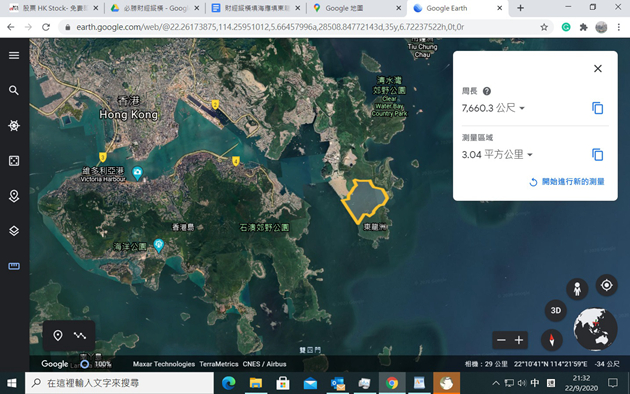This screenshot has width=630, height=394.
Task: Copy the perimeter value 7,660.3
Action: (597, 108)
